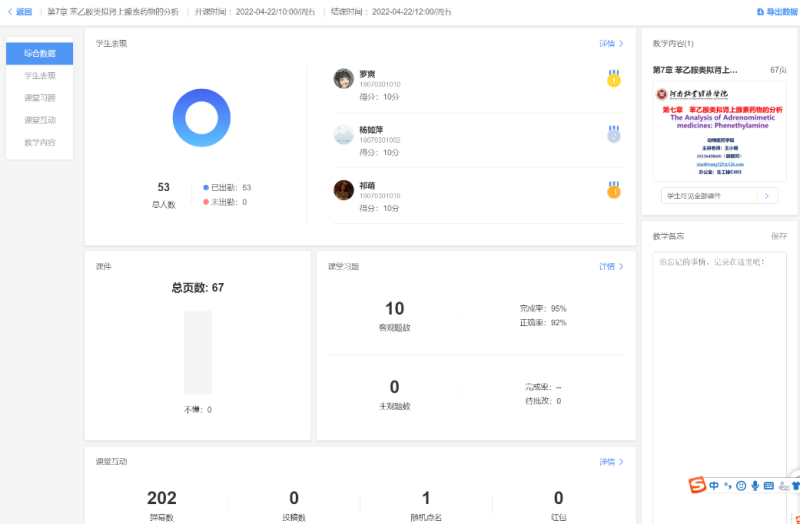Click the 导出数据 export data icon
Image resolution: width=800 pixels, height=524 pixels.
(759, 12)
